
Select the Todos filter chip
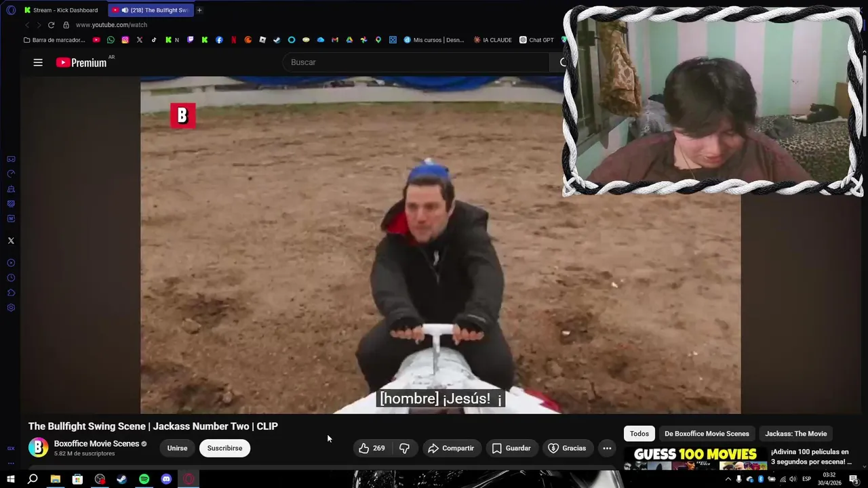(639, 434)
